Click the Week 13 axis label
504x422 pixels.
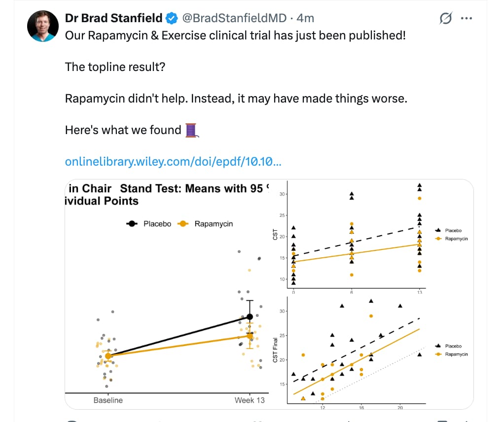pyautogui.click(x=250, y=400)
